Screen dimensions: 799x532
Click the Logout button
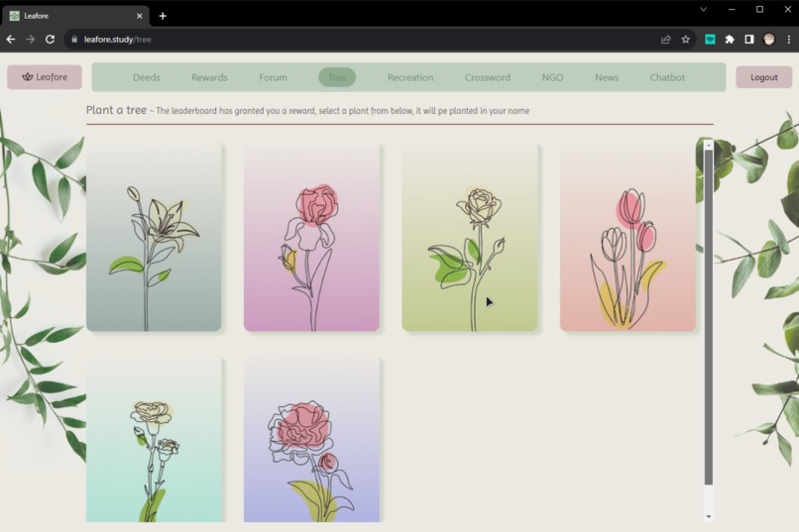(x=764, y=77)
